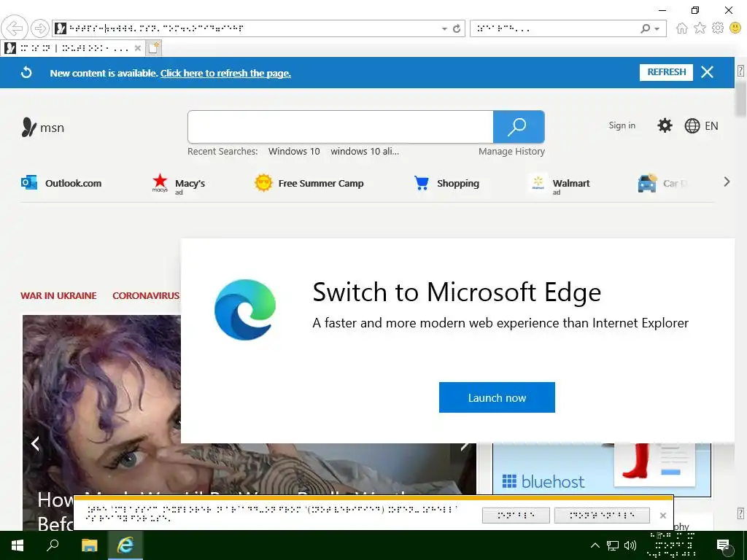Click the MSN butterfly logo
This screenshot has width=747, height=560.
28,127
